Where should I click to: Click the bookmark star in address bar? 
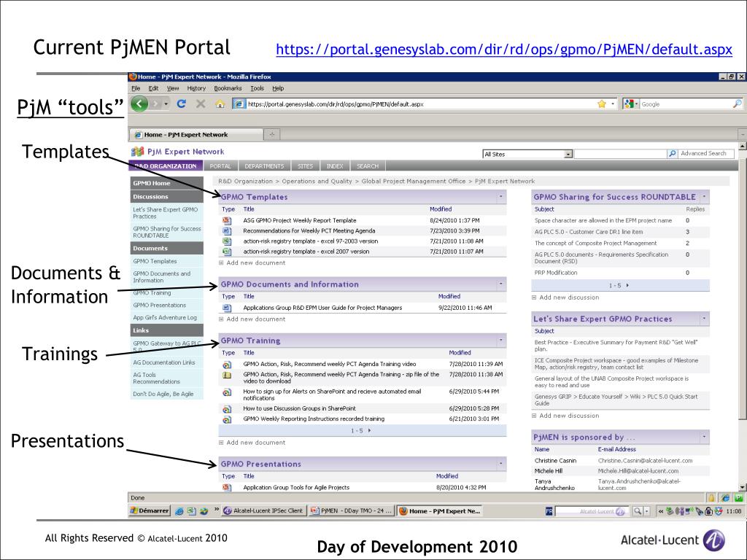tap(602, 104)
